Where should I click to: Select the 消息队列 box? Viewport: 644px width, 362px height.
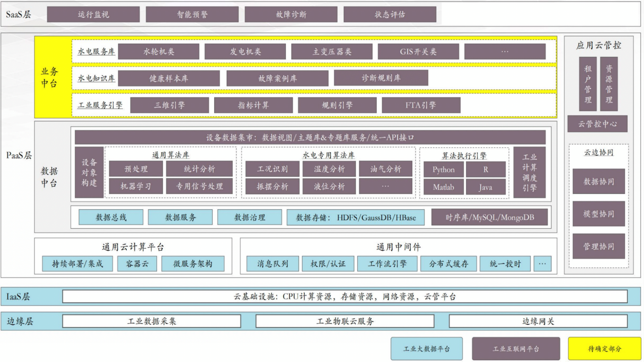[x=273, y=264]
